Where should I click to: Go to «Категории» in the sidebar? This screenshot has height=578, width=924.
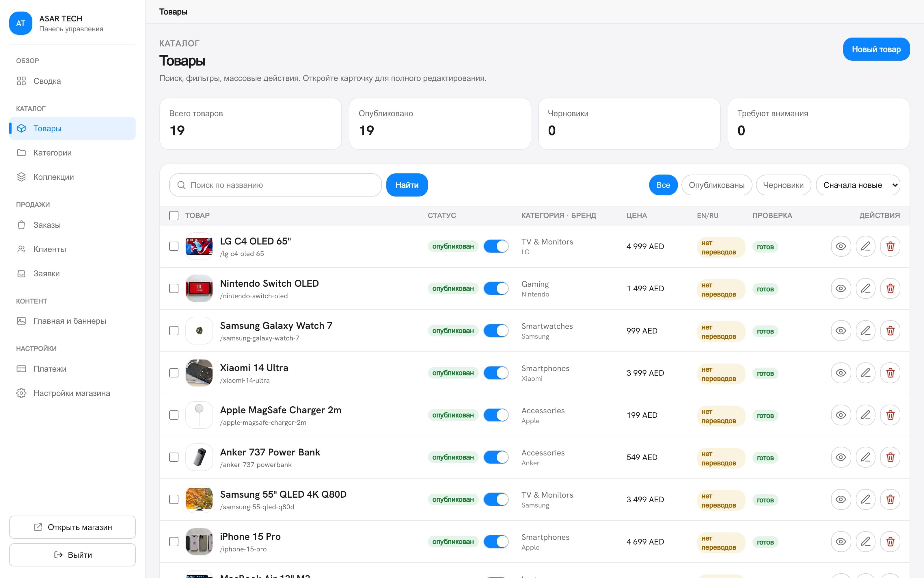(72, 153)
